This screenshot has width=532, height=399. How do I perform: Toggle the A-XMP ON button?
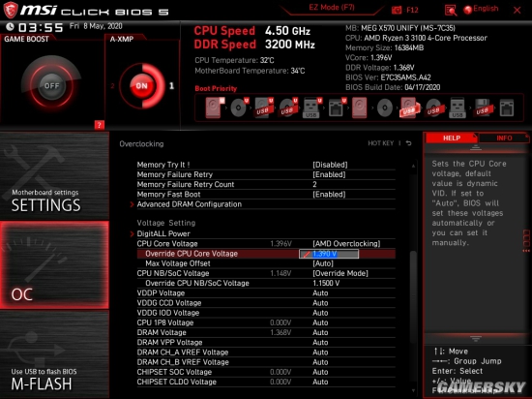142,86
